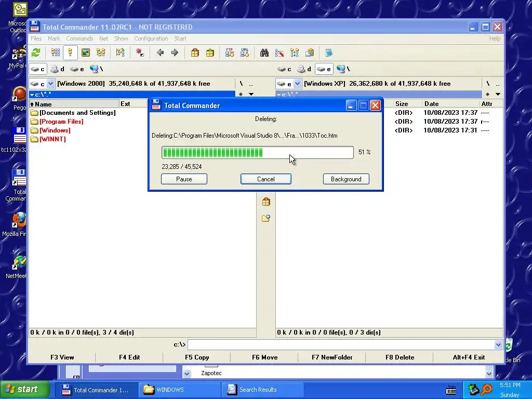This screenshot has width=532, height=399.
Task: Click the F5 Copy function button
Action: [x=197, y=357]
